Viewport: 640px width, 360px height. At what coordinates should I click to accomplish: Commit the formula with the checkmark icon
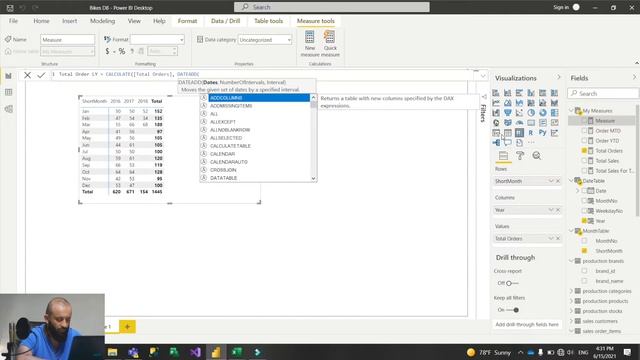tap(41, 75)
